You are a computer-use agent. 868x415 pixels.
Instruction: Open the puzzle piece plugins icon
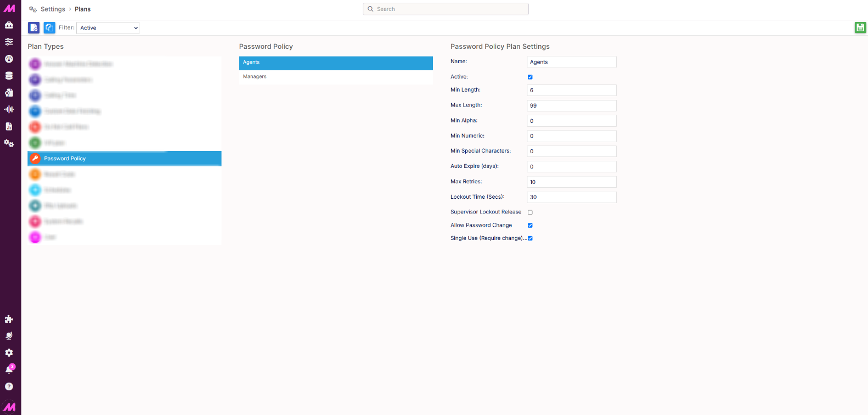pyautogui.click(x=9, y=319)
